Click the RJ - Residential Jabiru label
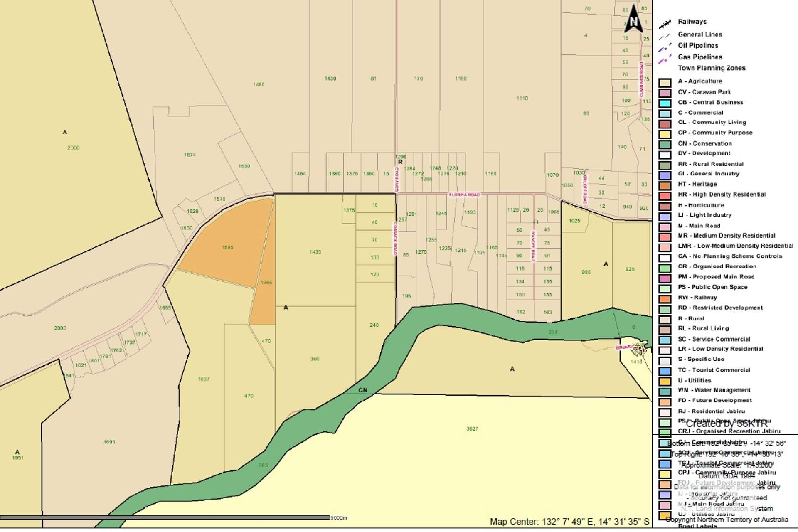 coord(711,411)
